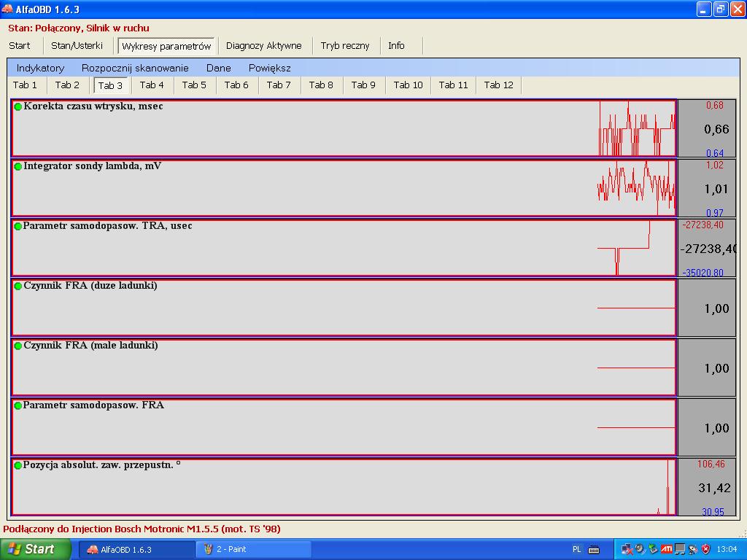Open the Stan/Usterki tab
This screenshot has height=560, width=747.
(77, 45)
